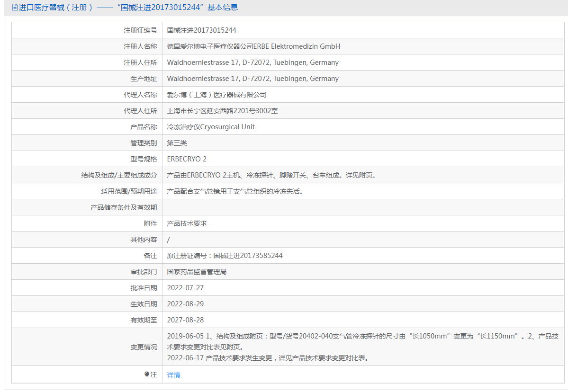Select the 注册证编号 row label
The width and height of the screenshot is (568, 392).
(x=140, y=30)
